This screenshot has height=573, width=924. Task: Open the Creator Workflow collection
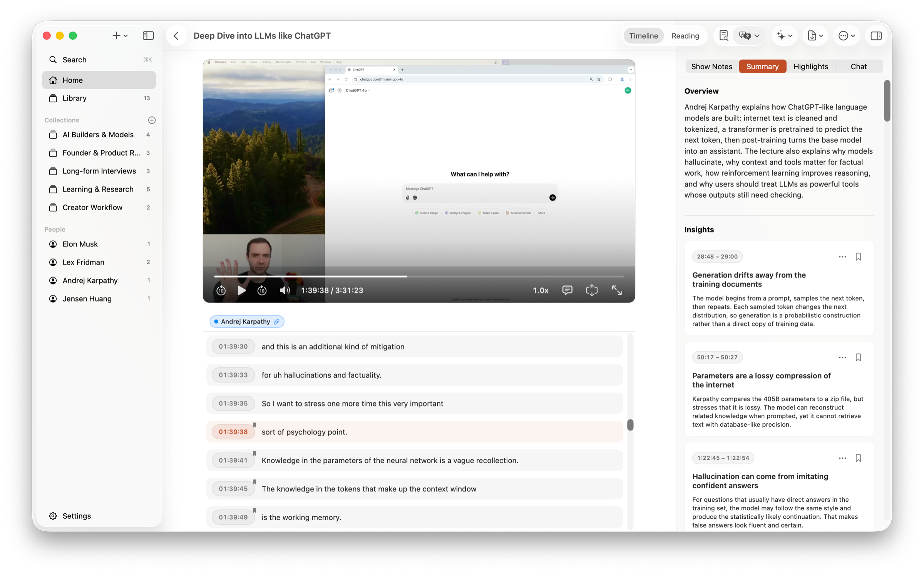coord(99,207)
